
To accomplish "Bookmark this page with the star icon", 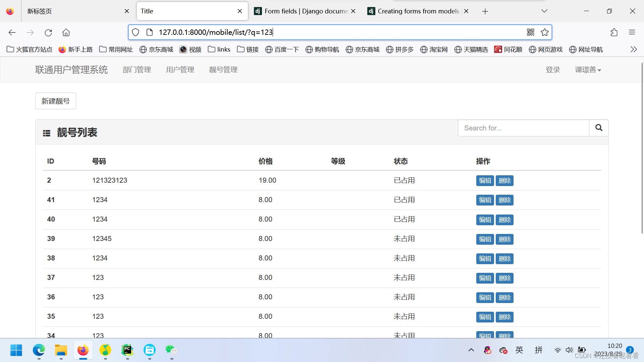I will (x=545, y=32).
